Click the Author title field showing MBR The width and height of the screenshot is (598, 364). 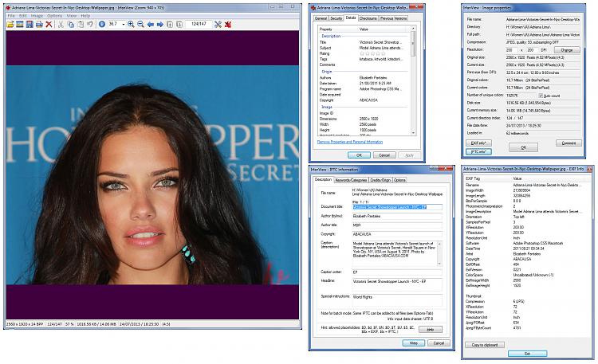(397, 225)
